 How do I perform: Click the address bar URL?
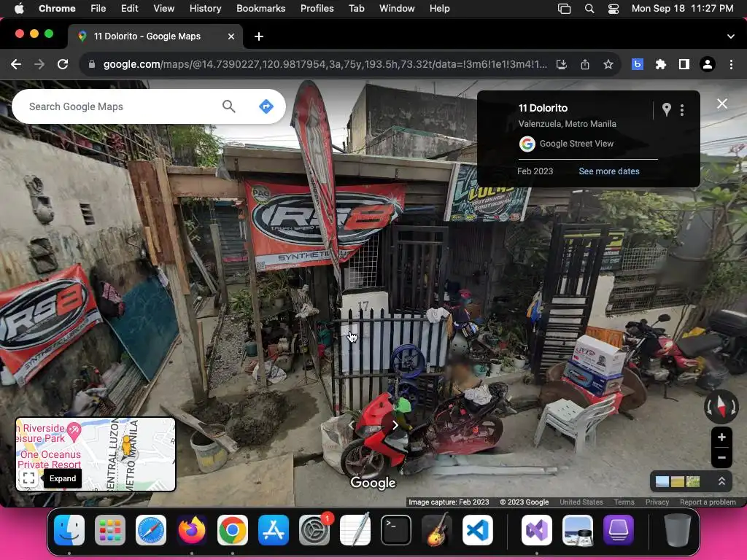click(x=325, y=64)
